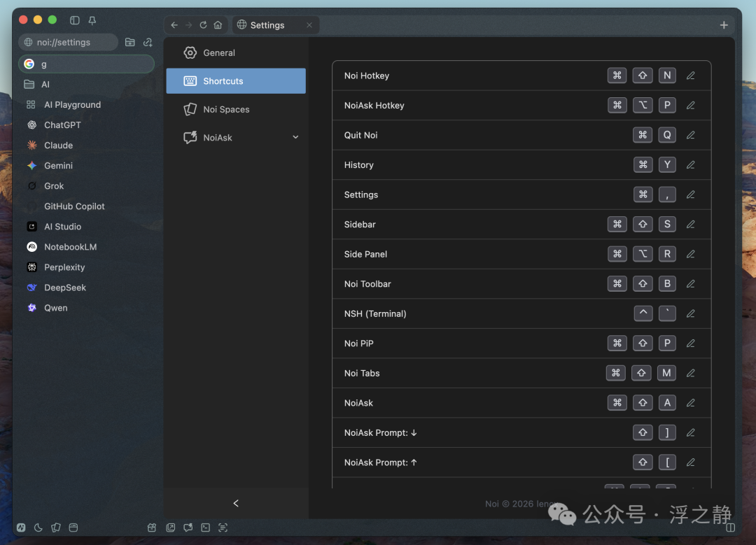Click the chat bubble lightning icon in bottom bar

coord(188,528)
